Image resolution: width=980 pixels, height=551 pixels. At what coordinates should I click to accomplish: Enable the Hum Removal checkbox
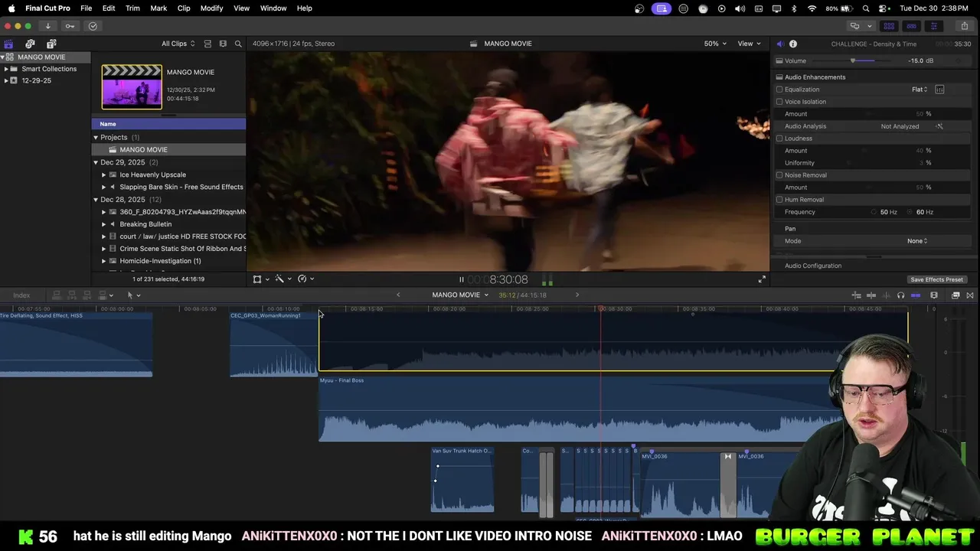coord(779,200)
